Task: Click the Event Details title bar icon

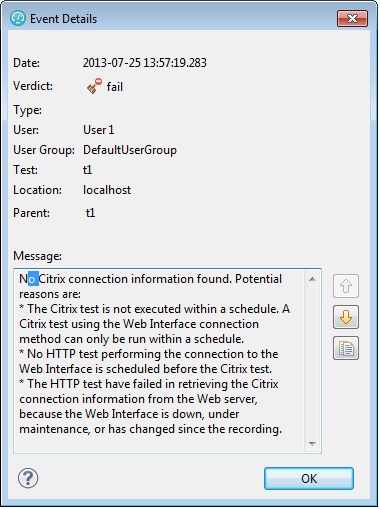Action: [18, 18]
